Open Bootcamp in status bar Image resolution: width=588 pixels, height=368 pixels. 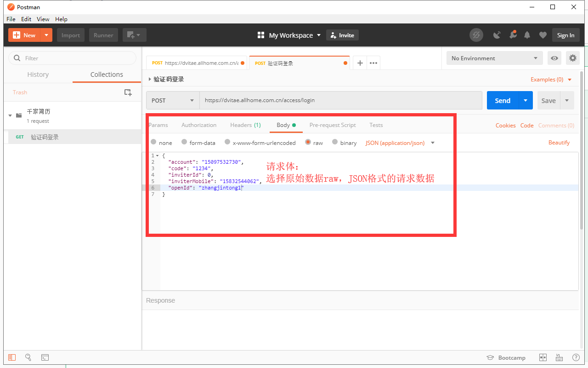coord(506,357)
